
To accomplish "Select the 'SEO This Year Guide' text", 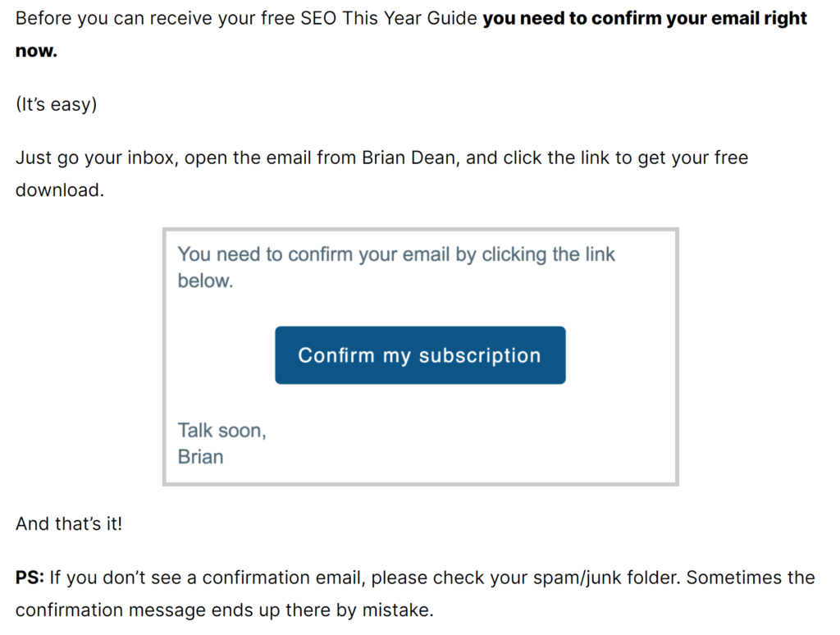I will coord(388,18).
